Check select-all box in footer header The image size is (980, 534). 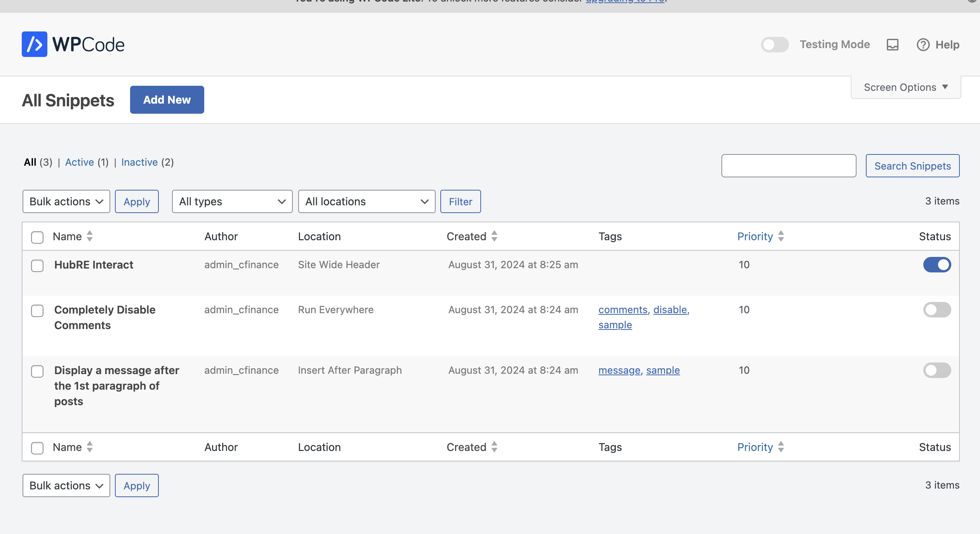37,448
